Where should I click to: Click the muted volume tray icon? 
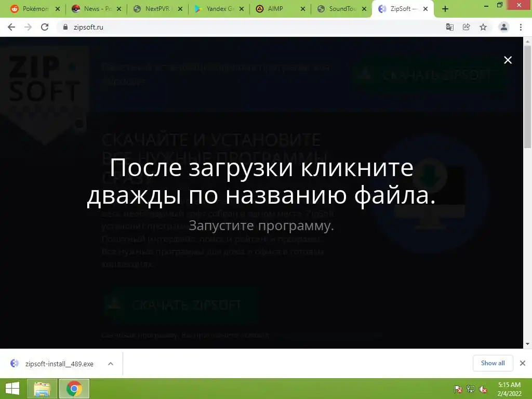(483, 389)
